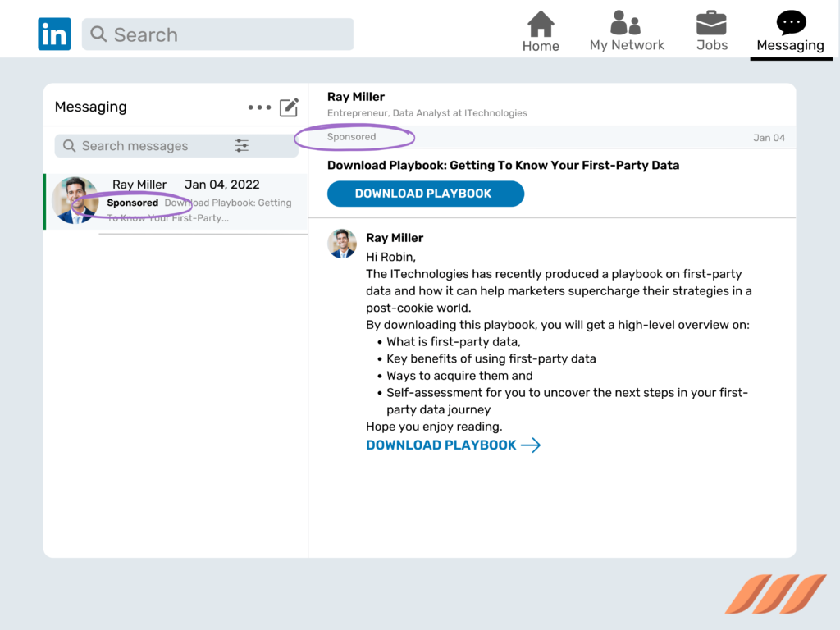Open Ray Miller's profile photo thumbnail

(75, 199)
